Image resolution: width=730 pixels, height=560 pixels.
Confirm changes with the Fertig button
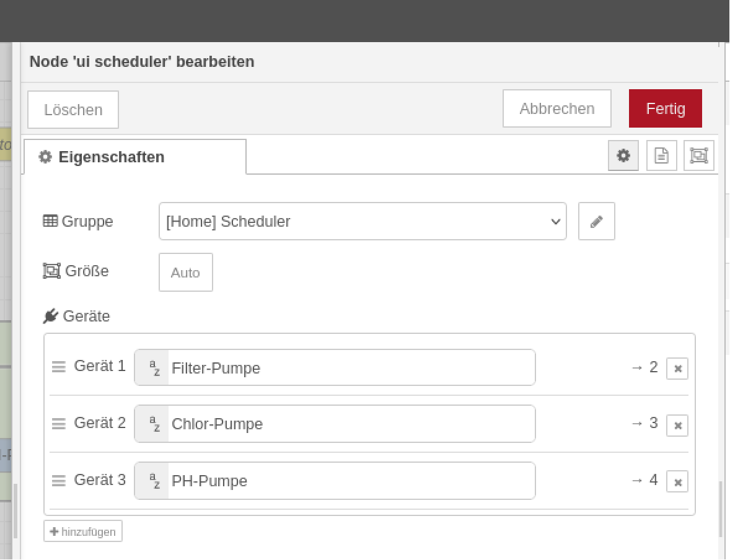(x=666, y=108)
